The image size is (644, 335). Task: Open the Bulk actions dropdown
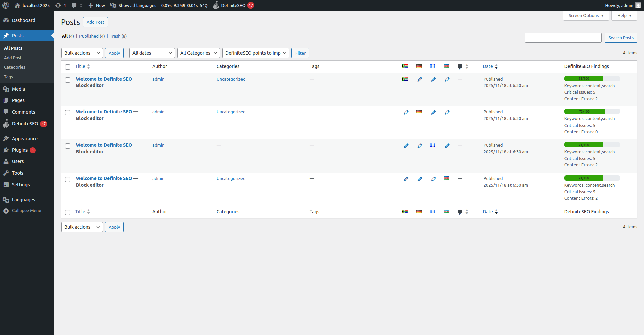tap(82, 53)
